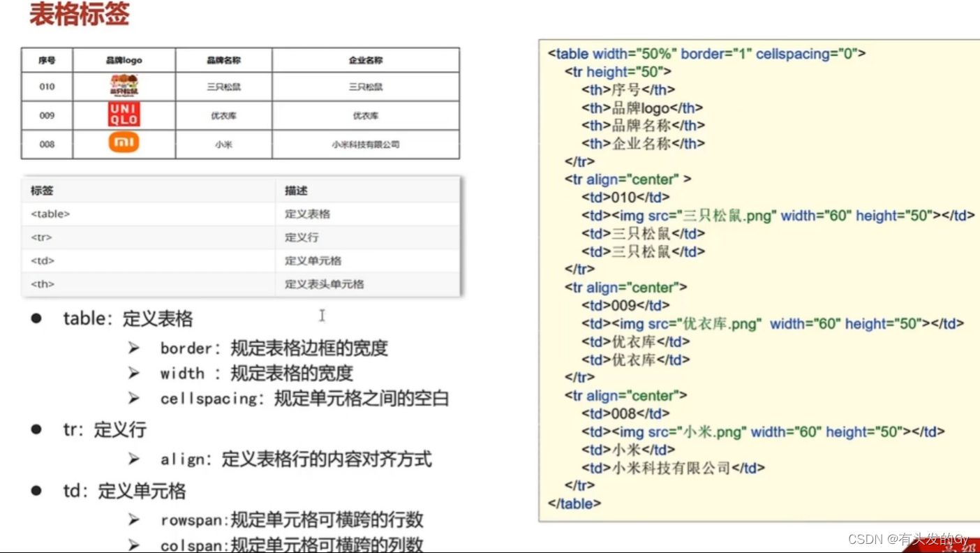Select the cell containing 小米科技有限公司

(x=365, y=143)
